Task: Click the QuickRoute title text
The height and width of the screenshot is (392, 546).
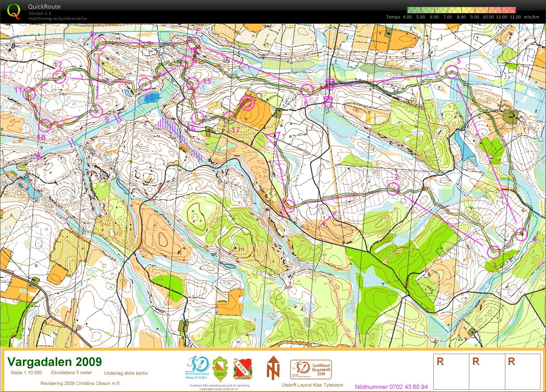Action: [44, 6]
